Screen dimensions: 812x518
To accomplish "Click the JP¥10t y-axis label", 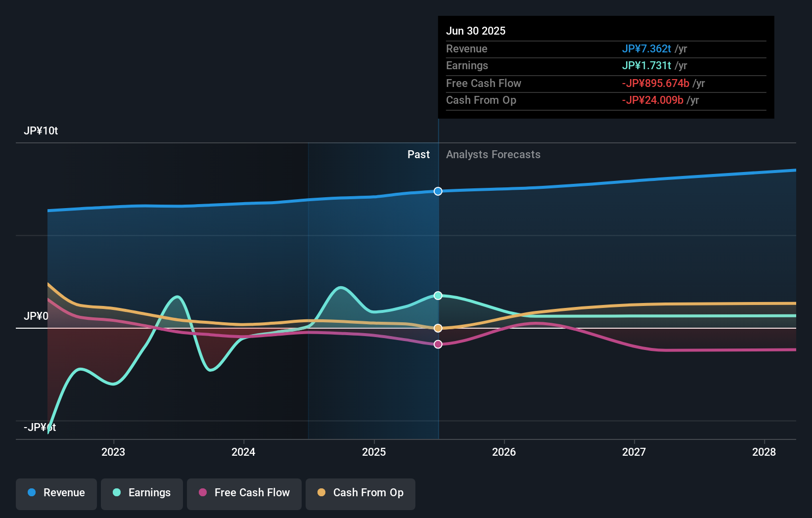I will (41, 131).
